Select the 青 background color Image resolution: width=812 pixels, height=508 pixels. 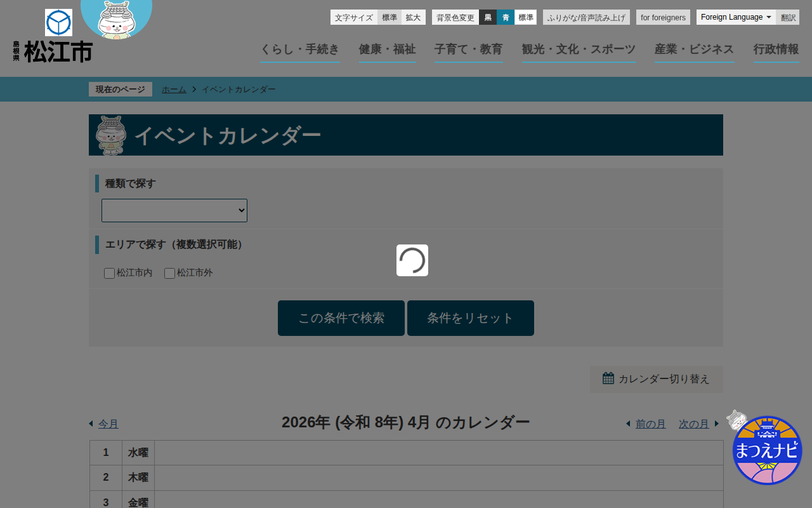tap(506, 17)
